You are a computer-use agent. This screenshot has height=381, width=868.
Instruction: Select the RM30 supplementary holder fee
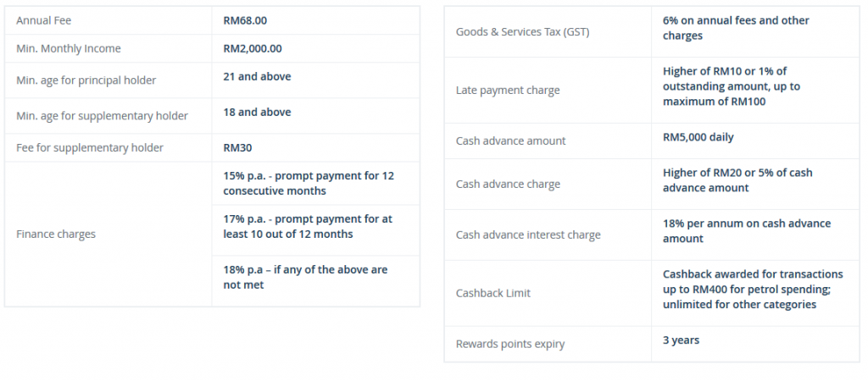[237, 147]
